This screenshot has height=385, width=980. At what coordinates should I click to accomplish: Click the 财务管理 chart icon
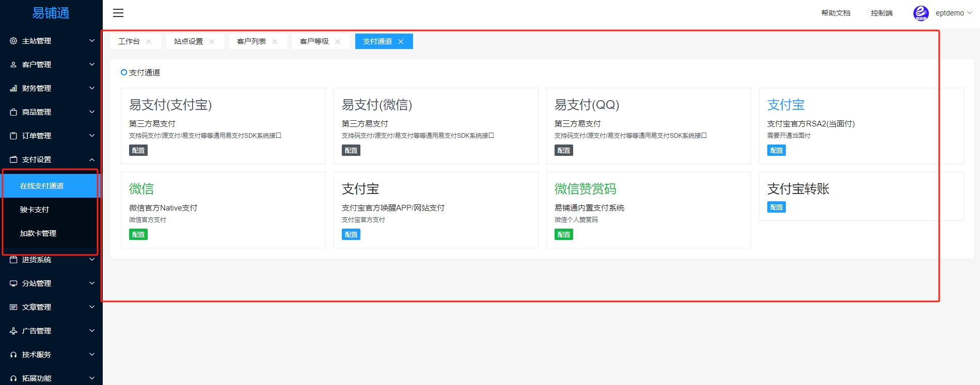coord(13,88)
